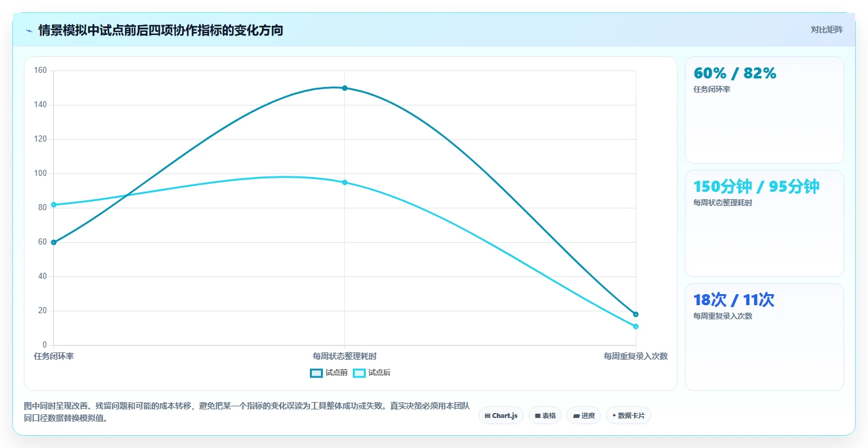Click the 试点前 point at 任务闭环率 (60)
This screenshot has height=448, width=868.
(x=54, y=242)
